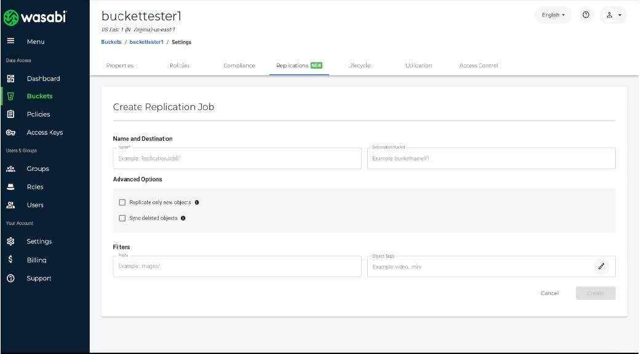This screenshot has height=354, width=644.
Task: Click the Dashboard icon in sidebar
Action: (10, 79)
